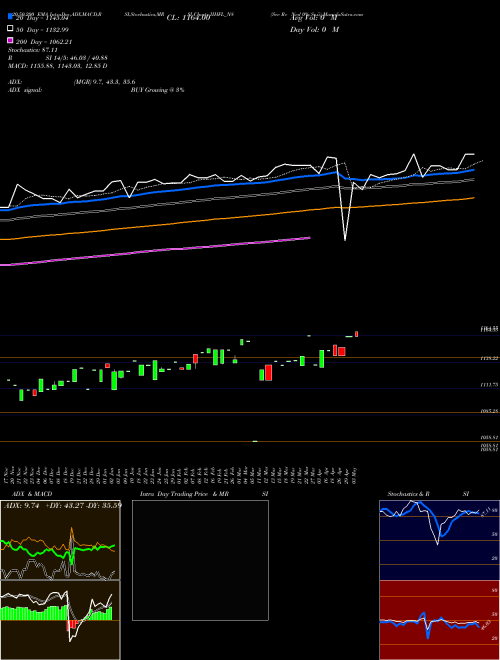
Task: Click the magenta 200 Day legend swatch
Action: [x=11, y=41]
